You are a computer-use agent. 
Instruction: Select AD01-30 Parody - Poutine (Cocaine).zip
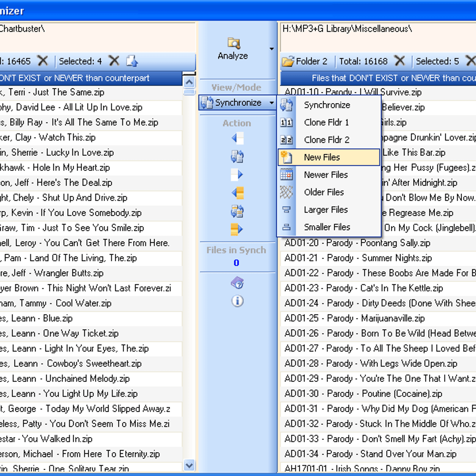(x=378, y=394)
